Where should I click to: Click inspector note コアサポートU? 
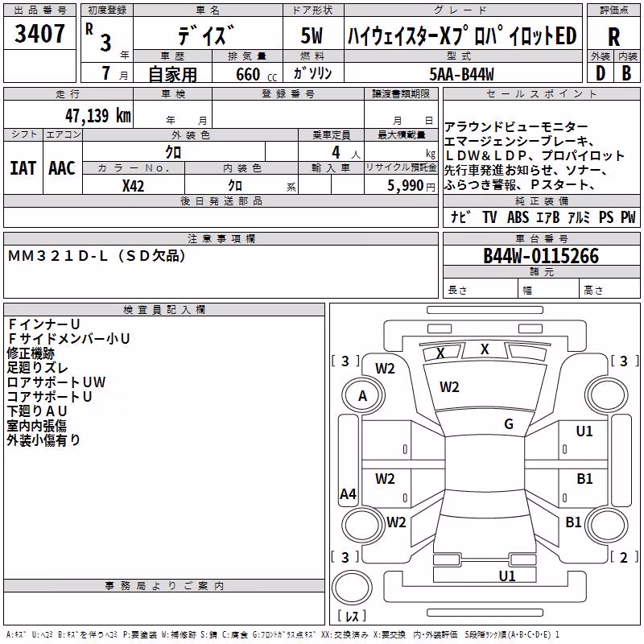click(50, 396)
